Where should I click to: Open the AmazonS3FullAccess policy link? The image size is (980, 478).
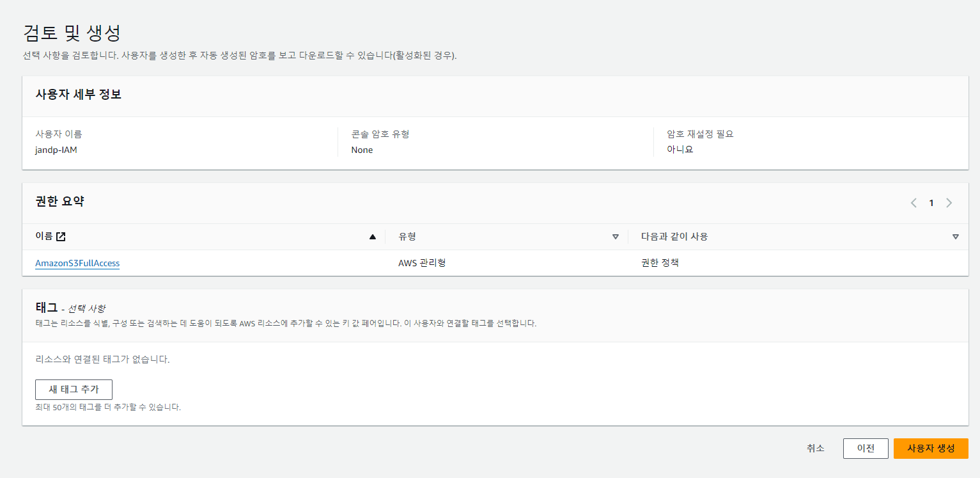[77, 263]
